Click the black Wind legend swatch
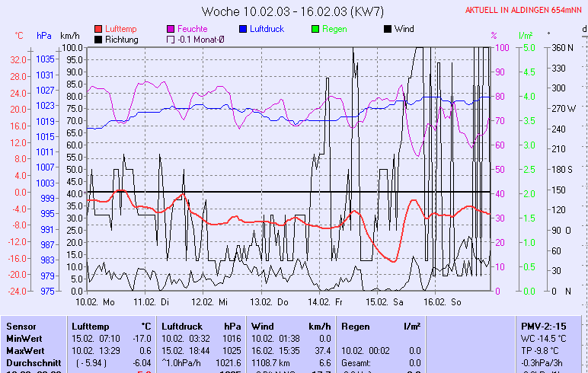 point(388,29)
